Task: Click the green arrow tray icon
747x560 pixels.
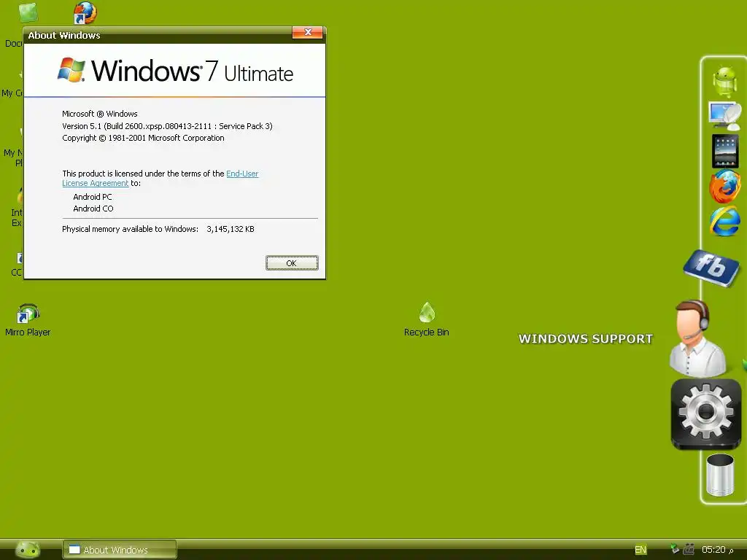Action: click(x=675, y=549)
